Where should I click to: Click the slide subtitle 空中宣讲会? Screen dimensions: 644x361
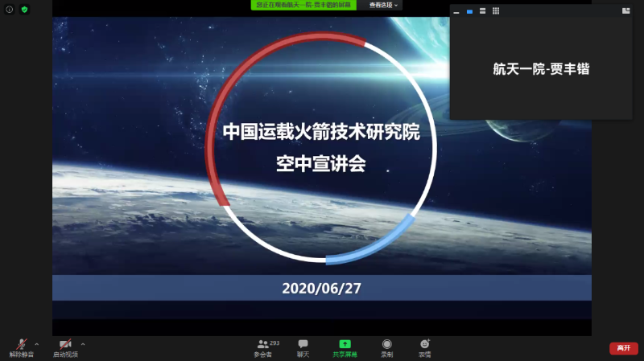(321, 164)
